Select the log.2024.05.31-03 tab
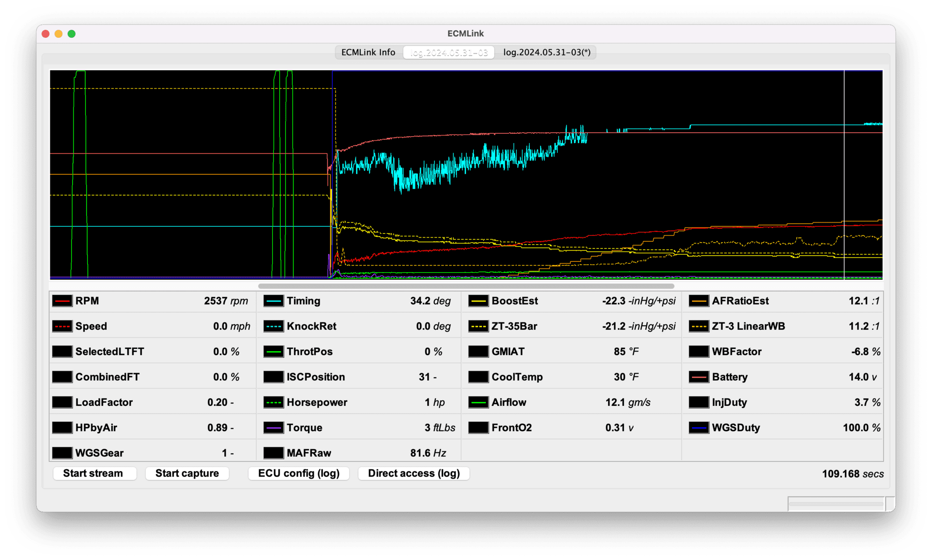 449,52
